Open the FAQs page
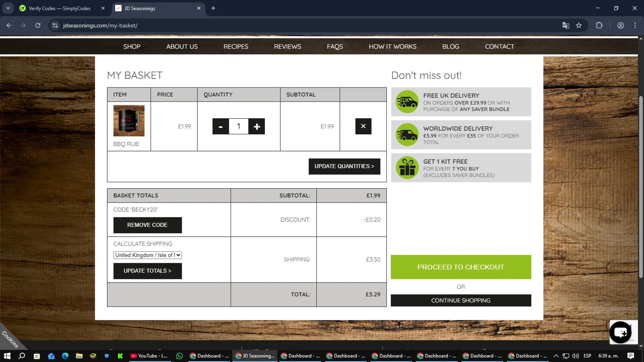 [335, 46]
